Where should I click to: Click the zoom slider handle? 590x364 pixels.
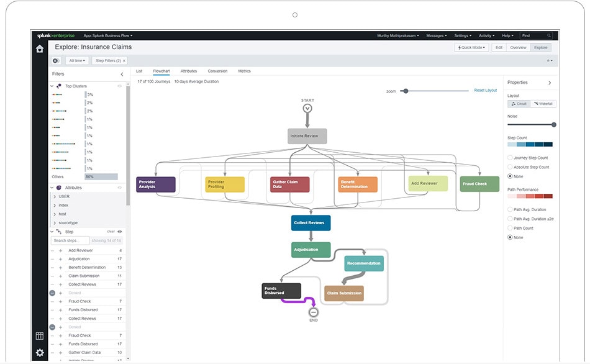406,91
